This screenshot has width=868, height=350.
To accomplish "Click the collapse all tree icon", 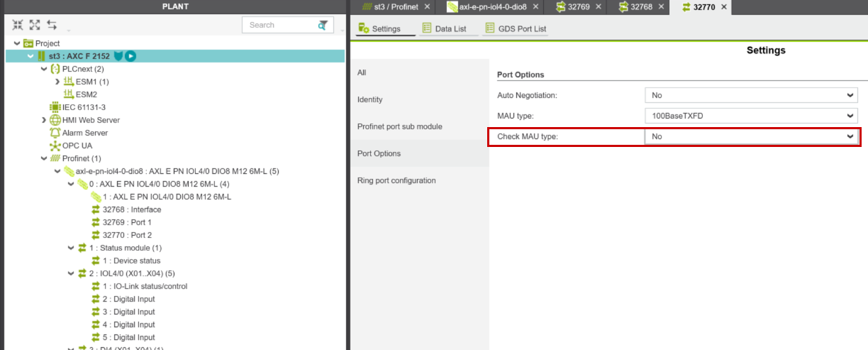I will coord(18,25).
